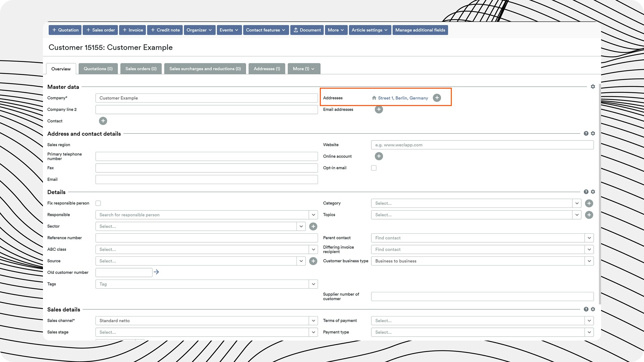
Task: Click the Old customer number field
Action: tap(124, 273)
